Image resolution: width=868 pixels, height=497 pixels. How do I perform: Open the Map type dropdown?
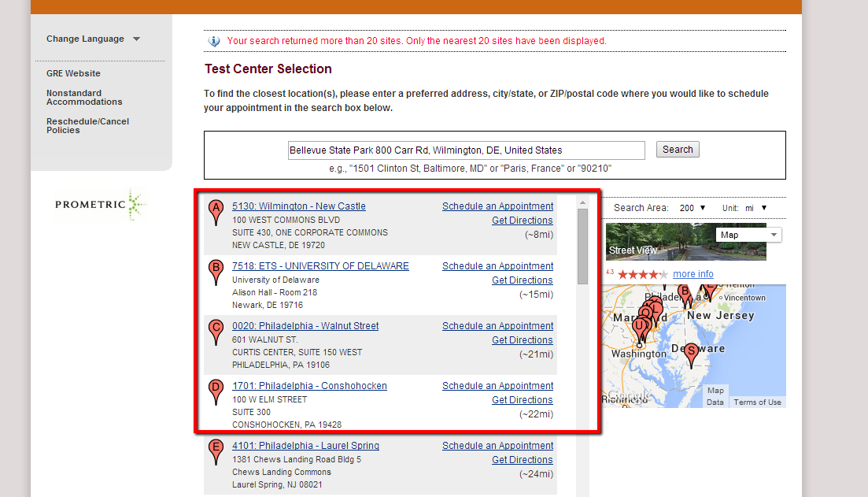[748, 235]
